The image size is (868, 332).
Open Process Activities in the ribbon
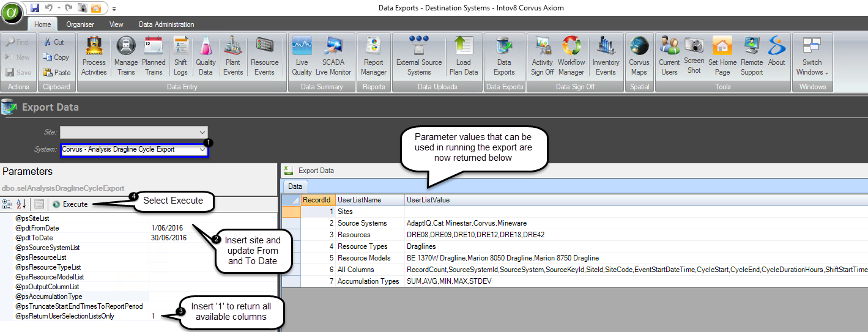pos(94,56)
